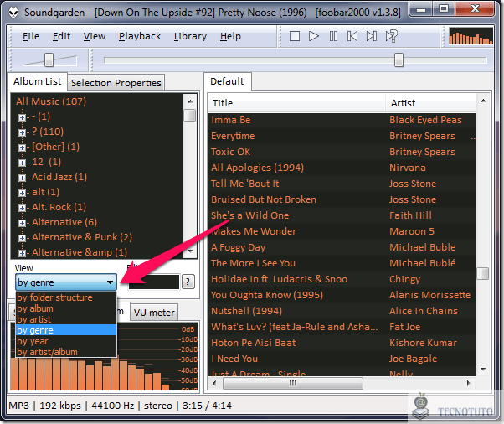Click the mini spectrum visualization in toolbar
504x424 pixels.
point(471,36)
